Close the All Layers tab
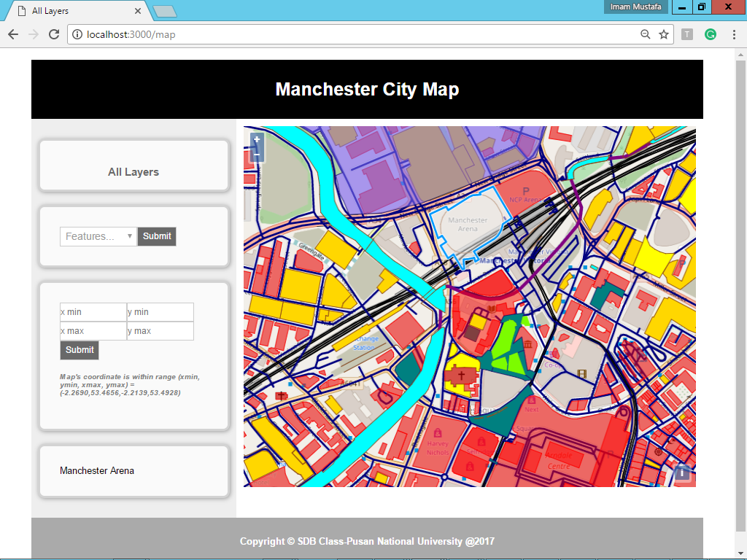747x560 pixels. [x=138, y=11]
